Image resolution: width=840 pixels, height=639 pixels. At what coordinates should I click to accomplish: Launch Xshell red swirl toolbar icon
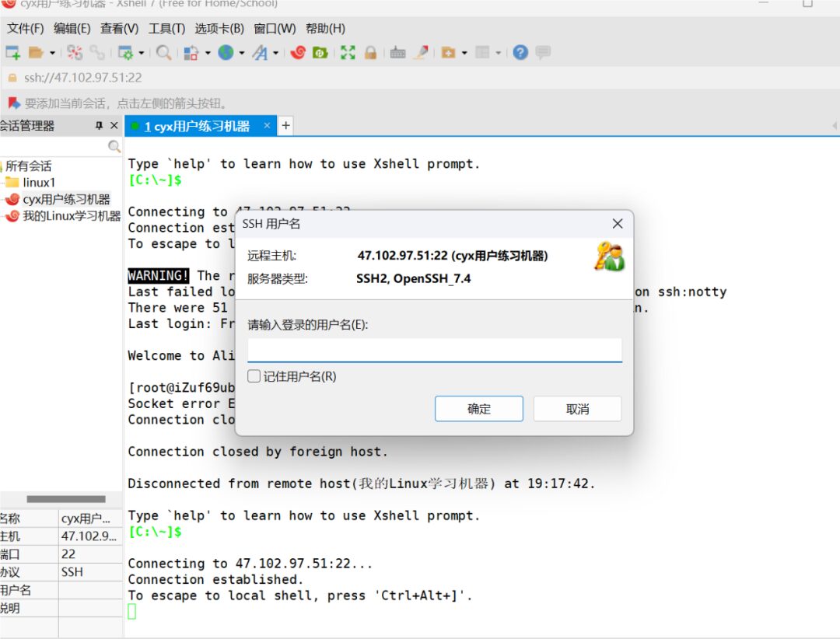(298, 53)
